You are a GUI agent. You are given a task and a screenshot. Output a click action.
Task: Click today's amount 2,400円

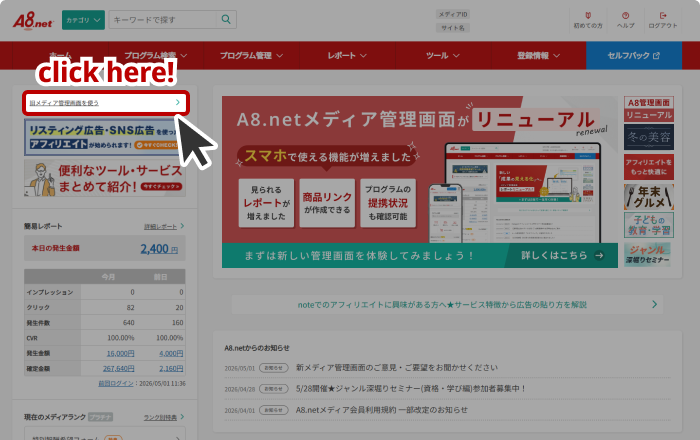(159, 249)
